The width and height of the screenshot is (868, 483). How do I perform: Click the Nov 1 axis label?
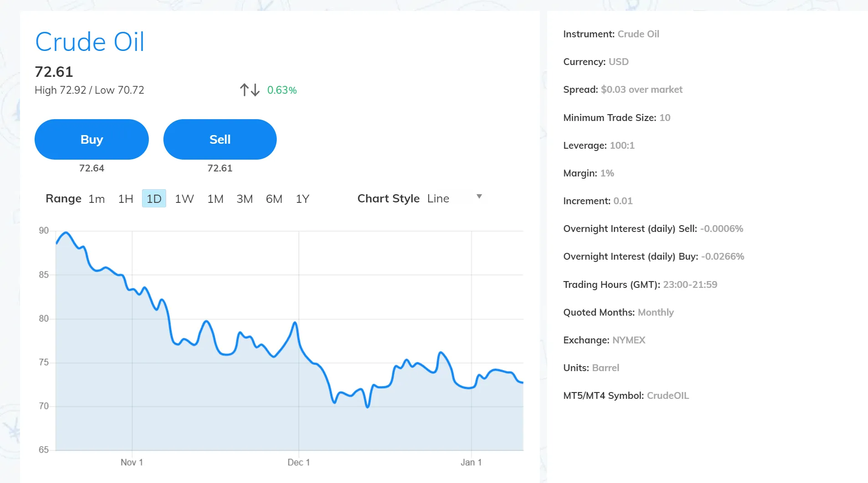click(132, 462)
